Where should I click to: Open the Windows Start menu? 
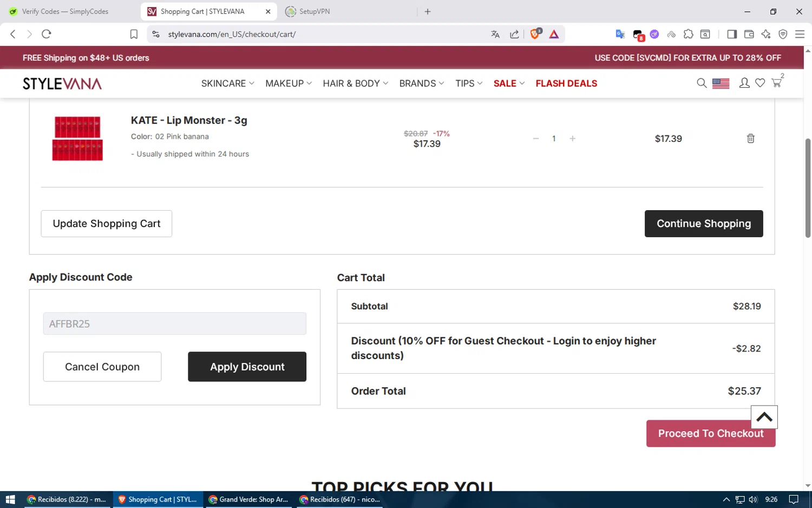coord(10,499)
